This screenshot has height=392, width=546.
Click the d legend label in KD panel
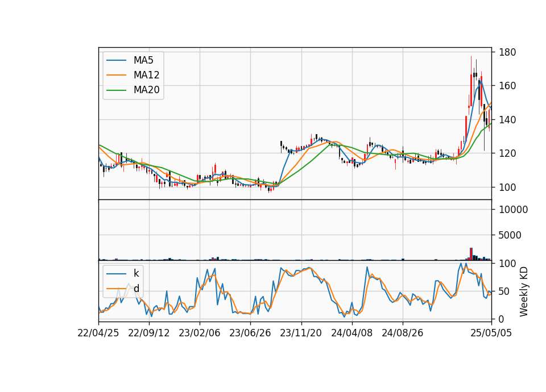(x=136, y=289)
